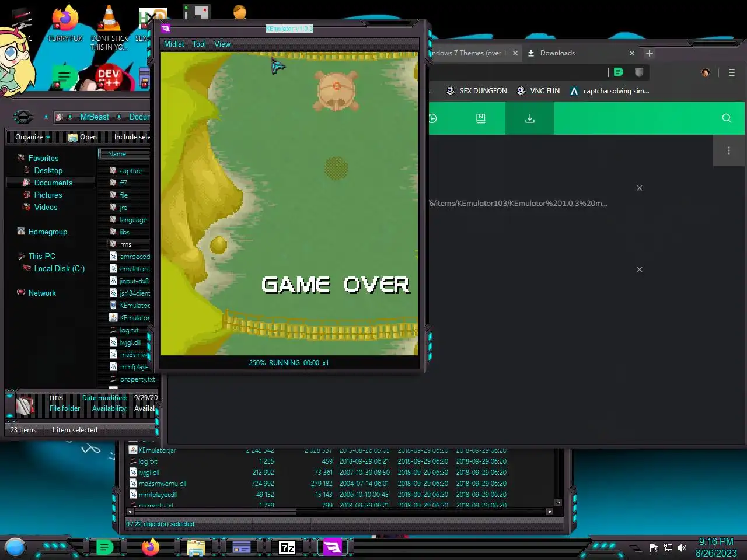The width and height of the screenshot is (747, 560).
Task: Open the DONT STICK THIS VLC desktop shortcut
Action: [109, 27]
